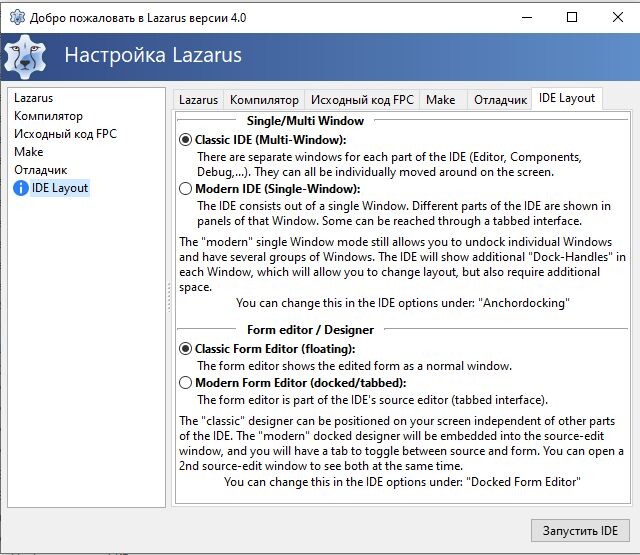The width and height of the screenshot is (640, 555).
Task: Open the Исходный код FPC tab
Action: (x=362, y=100)
